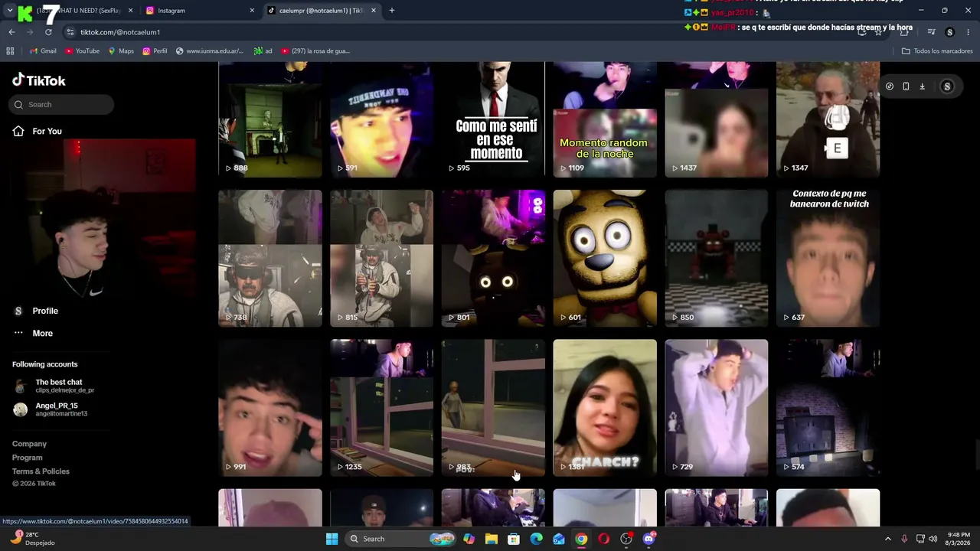Click the address bar URL tiktok.com/@notcaelum1
The image size is (980, 551).
tap(120, 32)
